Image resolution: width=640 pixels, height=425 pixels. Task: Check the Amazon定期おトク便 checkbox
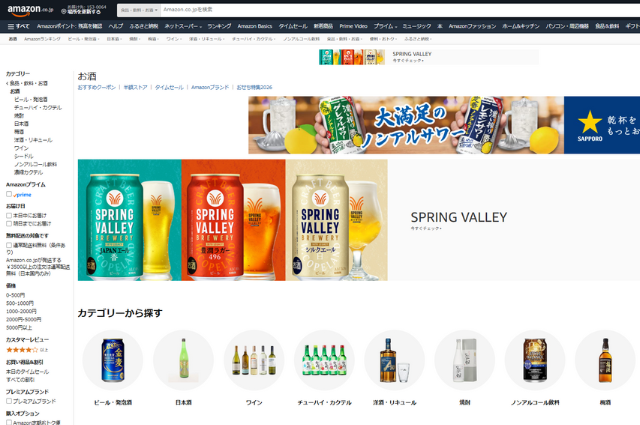click(x=9, y=423)
